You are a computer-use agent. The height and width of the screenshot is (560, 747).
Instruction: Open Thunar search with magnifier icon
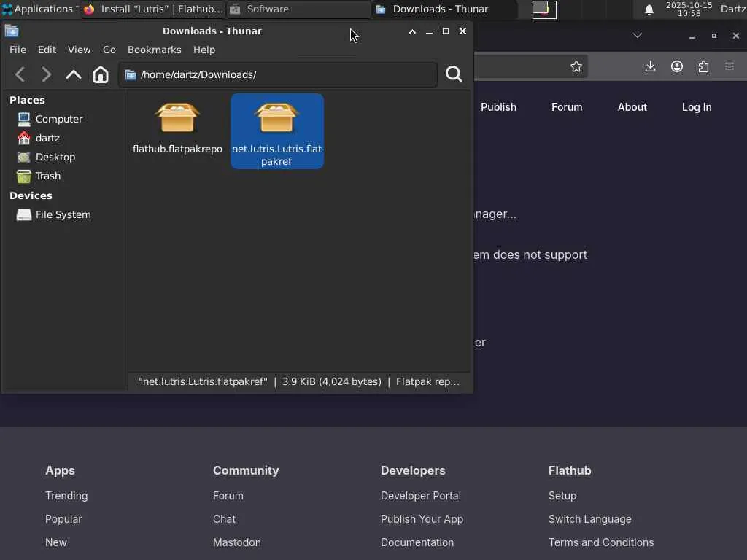click(x=454, y=74)
